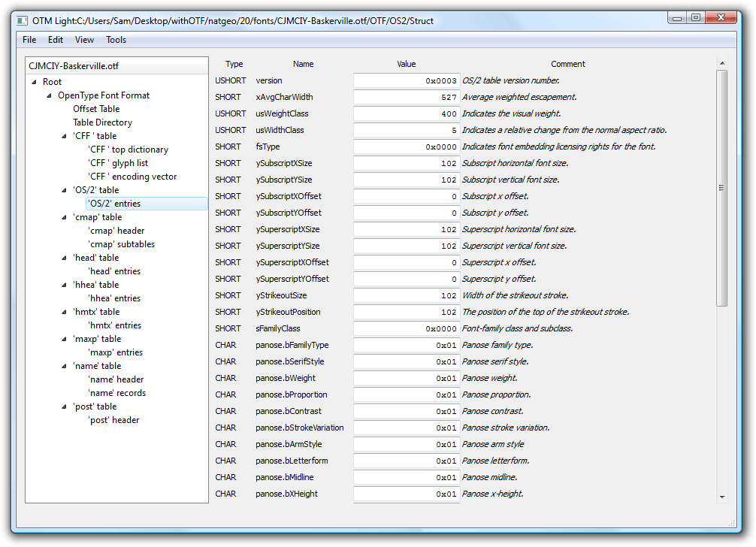This screenshot has height=547, width=756.
Task: Edit the fsType value field
Action: [406, 147]
